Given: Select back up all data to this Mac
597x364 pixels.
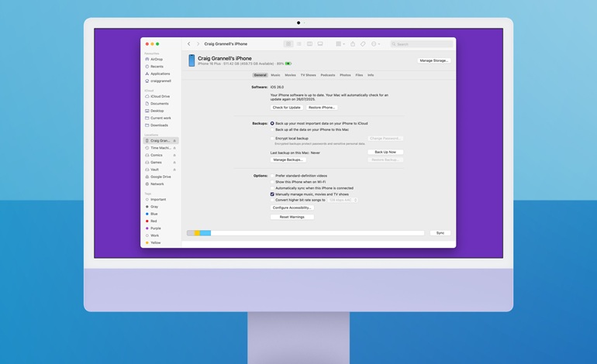Looking at the screenshot, I should (272, 129).
